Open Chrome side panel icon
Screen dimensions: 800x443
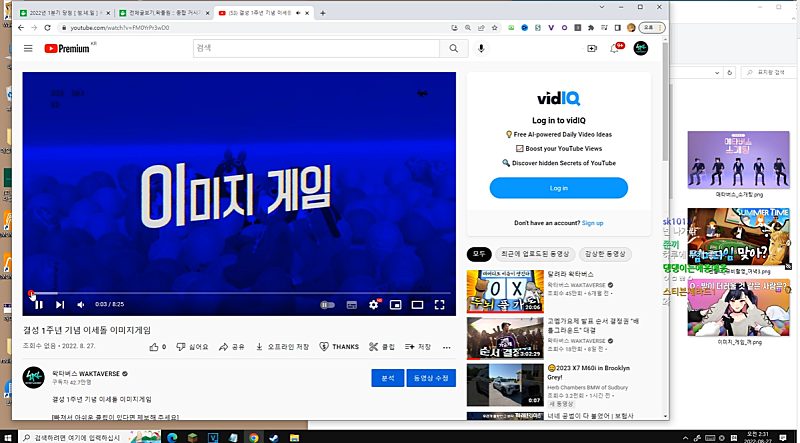click(x=617, y=28)
